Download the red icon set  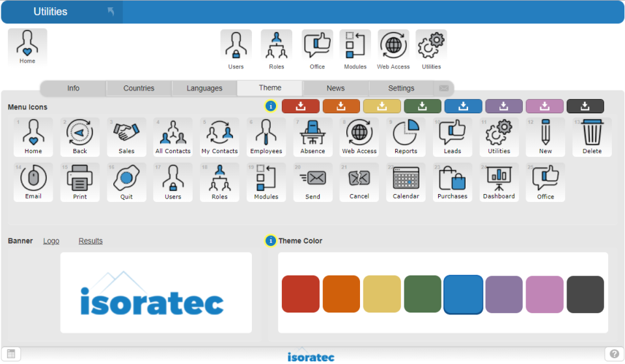coord(301,106)
